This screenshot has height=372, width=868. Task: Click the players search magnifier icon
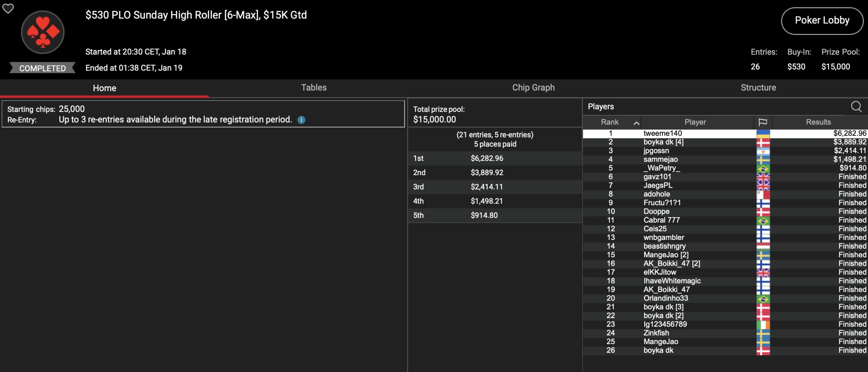click(x=856, y=107)
